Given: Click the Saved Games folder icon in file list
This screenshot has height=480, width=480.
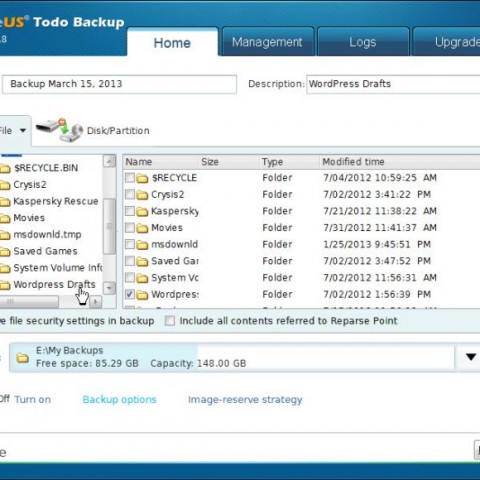Looking at the screenshot, I should point(142,262).
